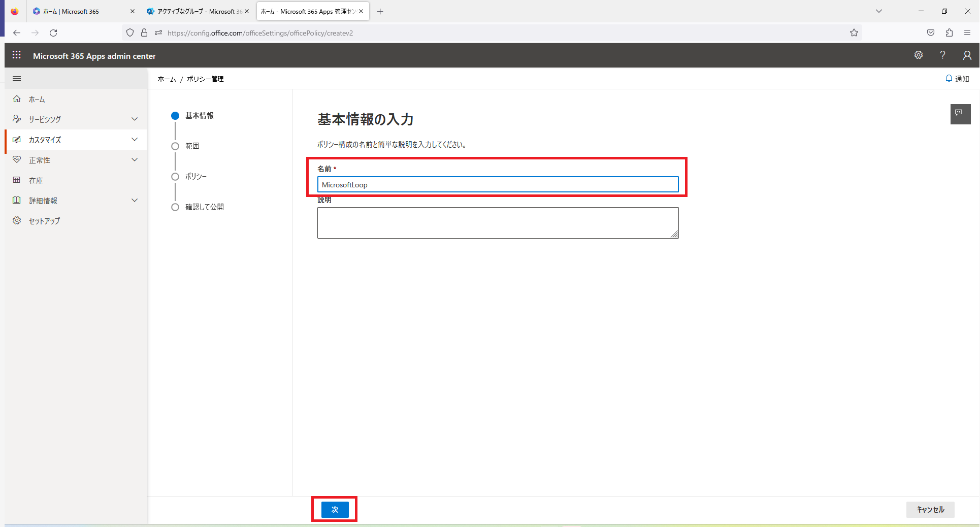
Task: Click the カスタマイズ pencil icon
Action: click(17, 140)
